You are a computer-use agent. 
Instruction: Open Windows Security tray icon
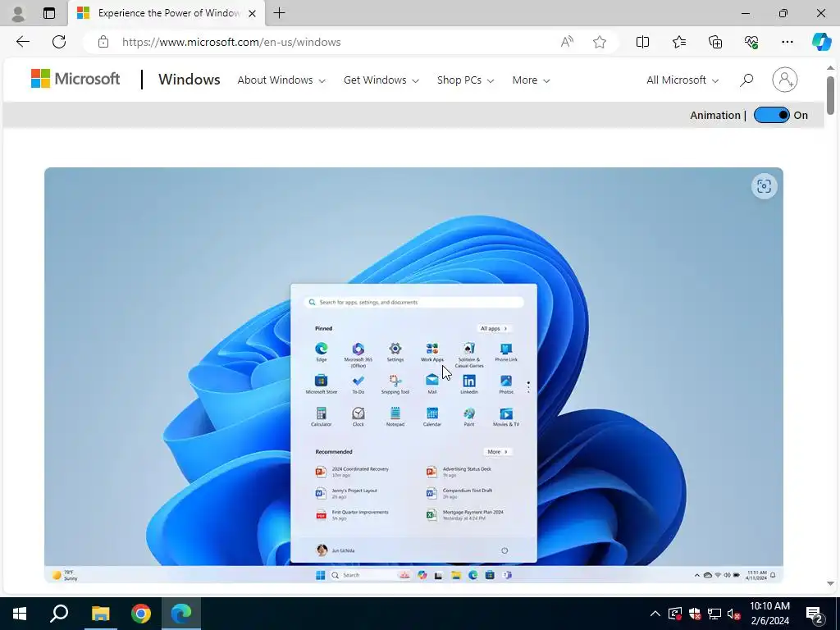click(695, 614)
